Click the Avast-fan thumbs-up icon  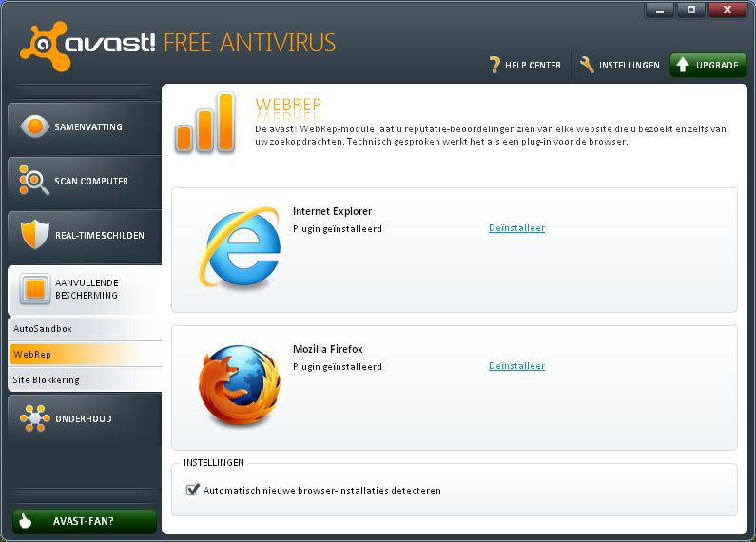point(25,521)
